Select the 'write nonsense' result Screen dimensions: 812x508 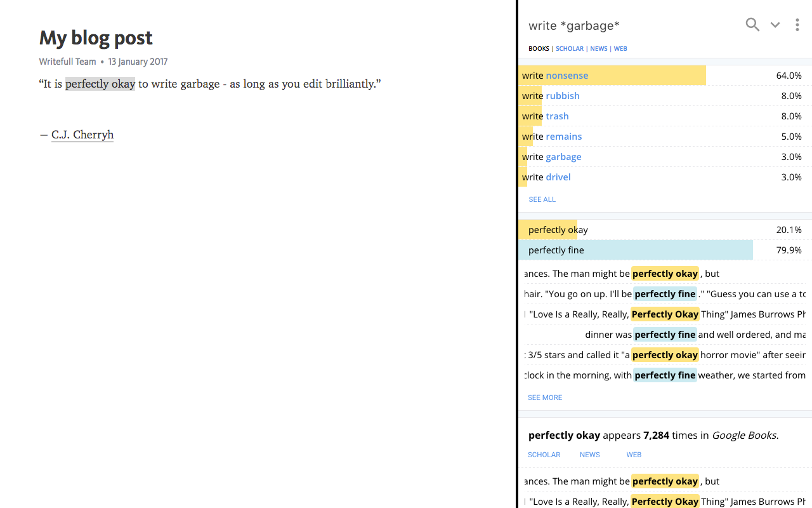(665, 76)
